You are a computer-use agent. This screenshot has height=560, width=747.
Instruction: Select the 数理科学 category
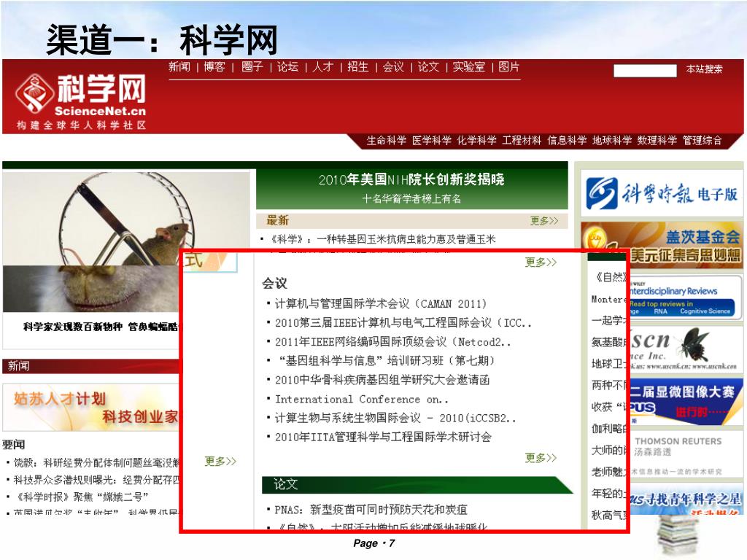pyautogui.click(x=657, y=141)
